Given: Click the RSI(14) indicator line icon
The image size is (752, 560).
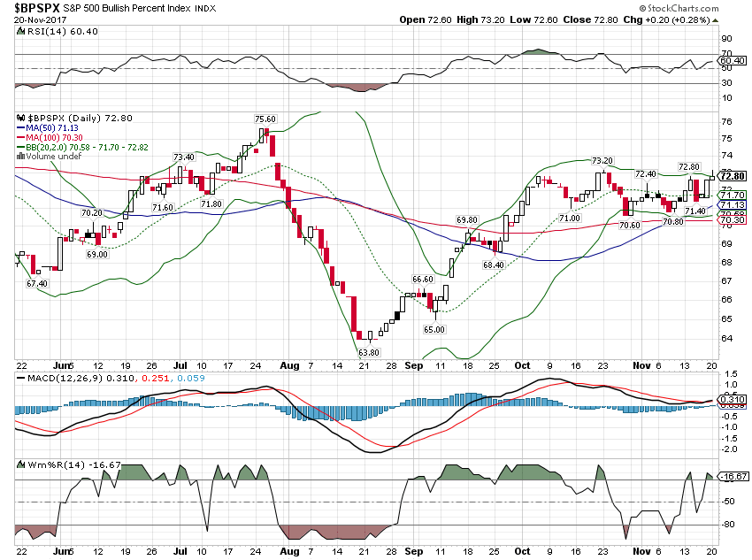Looking at the screenshot, I should [x=21, y=30].
